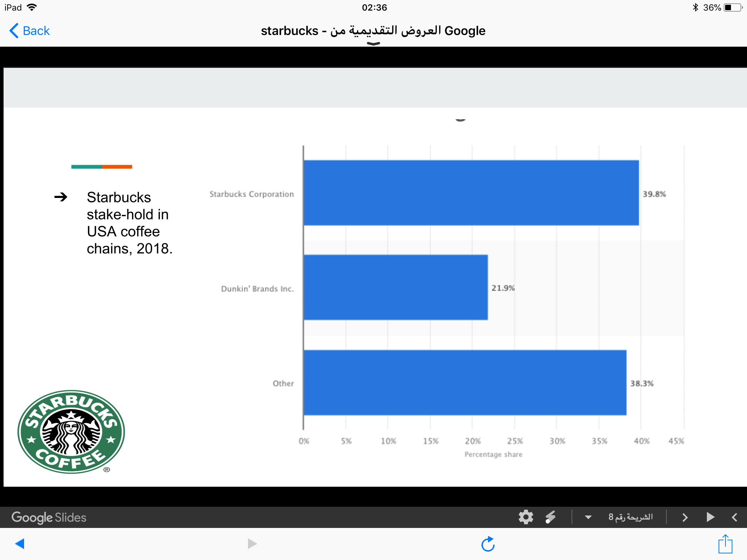Viewport: 747px width, 560px height.
Task: Tap the Wi-Fi status icon
Action: [32, 7]
